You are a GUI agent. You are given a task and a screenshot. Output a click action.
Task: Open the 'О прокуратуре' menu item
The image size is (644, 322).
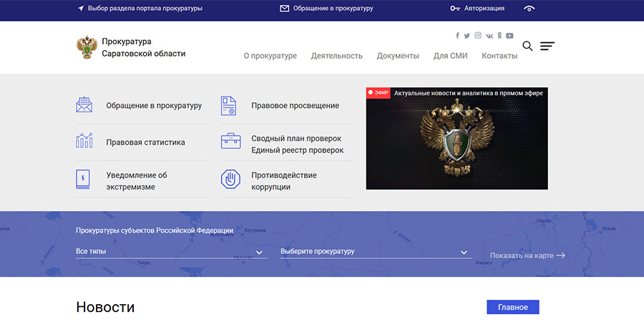270,56
